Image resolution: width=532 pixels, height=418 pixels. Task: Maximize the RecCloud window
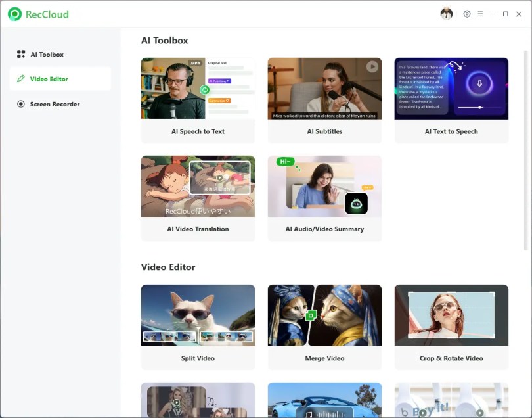pyautogui.click(x=506, y=14)
